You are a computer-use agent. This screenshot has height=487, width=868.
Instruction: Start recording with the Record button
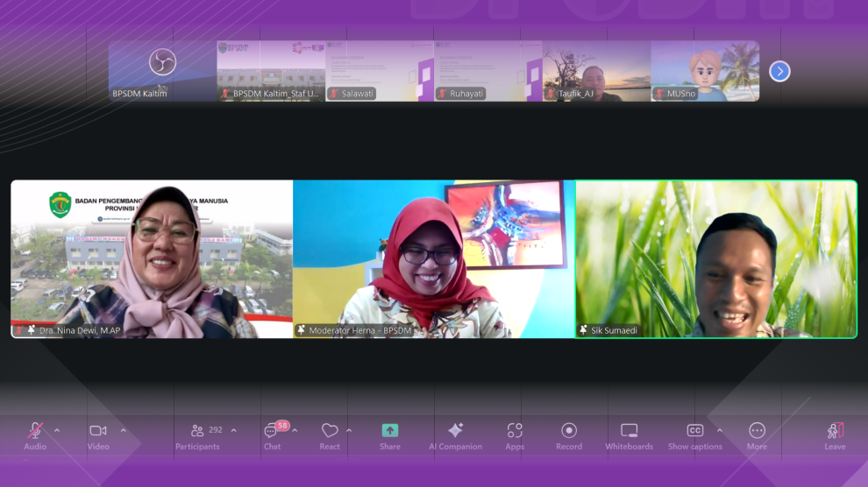coord(569,434)
